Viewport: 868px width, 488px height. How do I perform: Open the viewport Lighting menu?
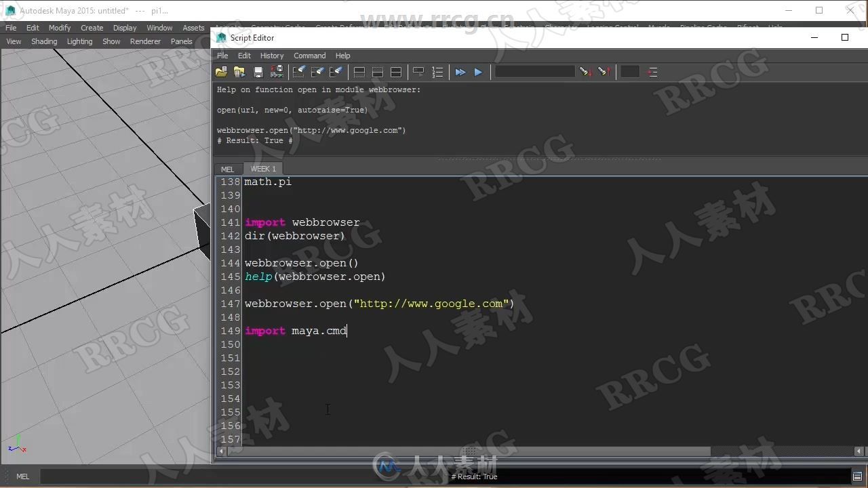click(79, 41)
